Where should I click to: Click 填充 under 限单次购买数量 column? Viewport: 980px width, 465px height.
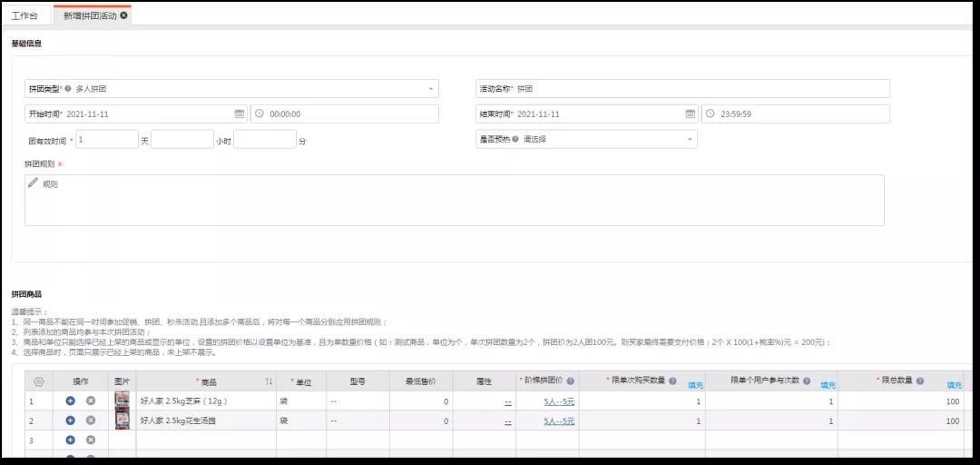[x=695, y=385]
